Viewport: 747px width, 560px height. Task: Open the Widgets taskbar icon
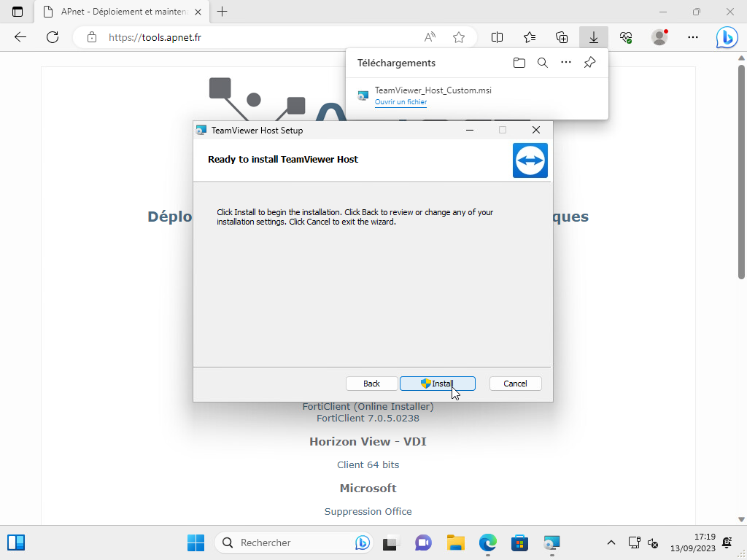click(x=16, y=542)
